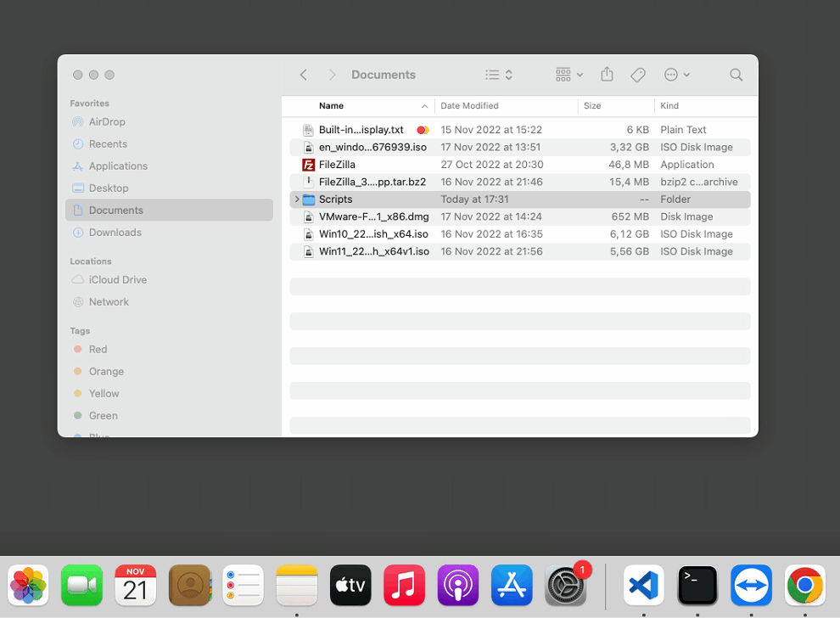Sort by the Size column header
This screenshot has height=618, width=840.
(592, 106)
